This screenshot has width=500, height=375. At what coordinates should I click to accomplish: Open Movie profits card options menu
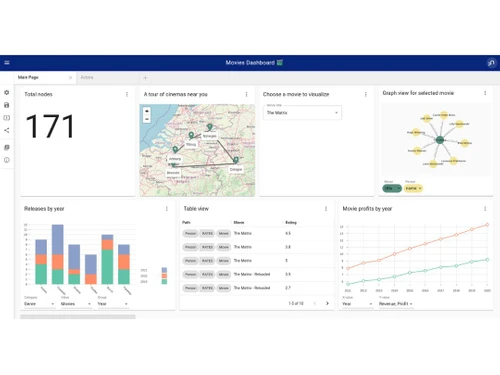point(485,209)
